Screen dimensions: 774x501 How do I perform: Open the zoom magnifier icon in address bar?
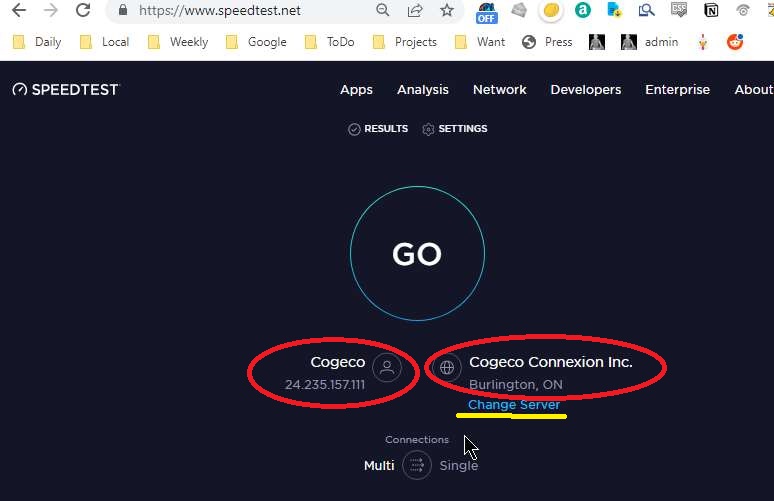click(x=383, y=11)
